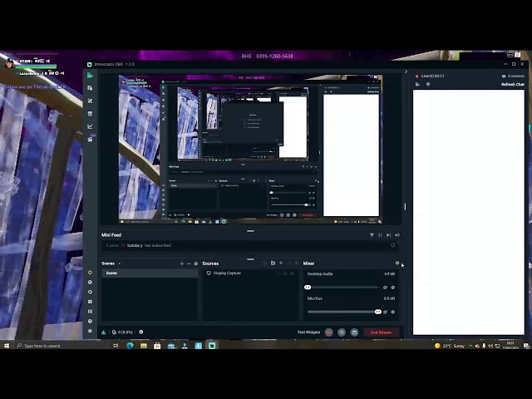Remove the selected scene with the minus icon
This screenshot has height=399, width=532.
(189, 264)
